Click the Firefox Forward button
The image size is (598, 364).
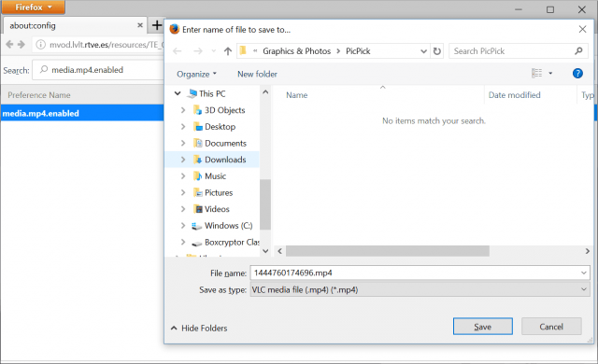pos(21,45)
